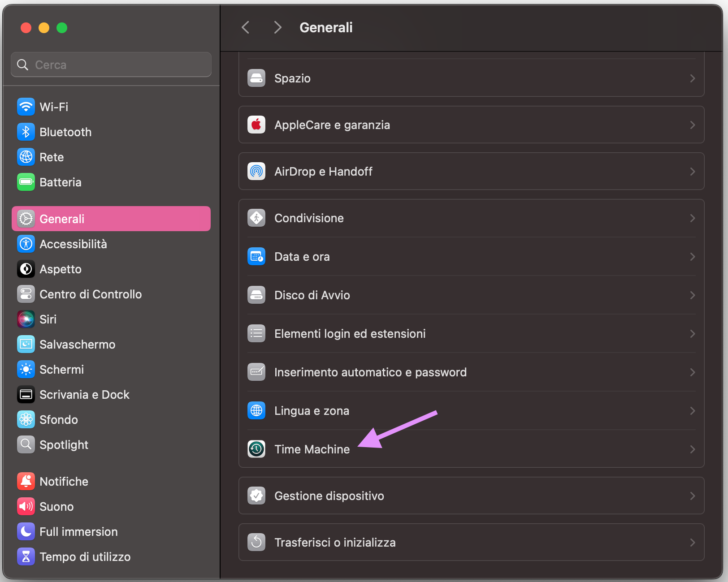Open Gestione dispositivo via its chevron
728x582 pixels.
[692, 496]
